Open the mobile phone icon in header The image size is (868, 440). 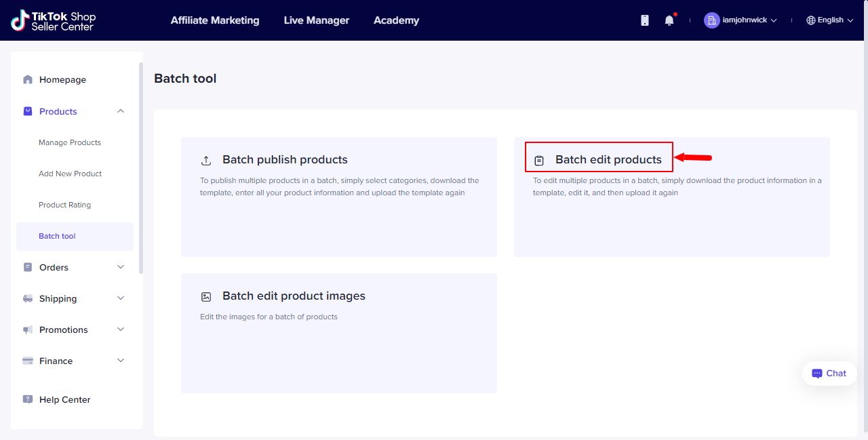coord(645,20)
